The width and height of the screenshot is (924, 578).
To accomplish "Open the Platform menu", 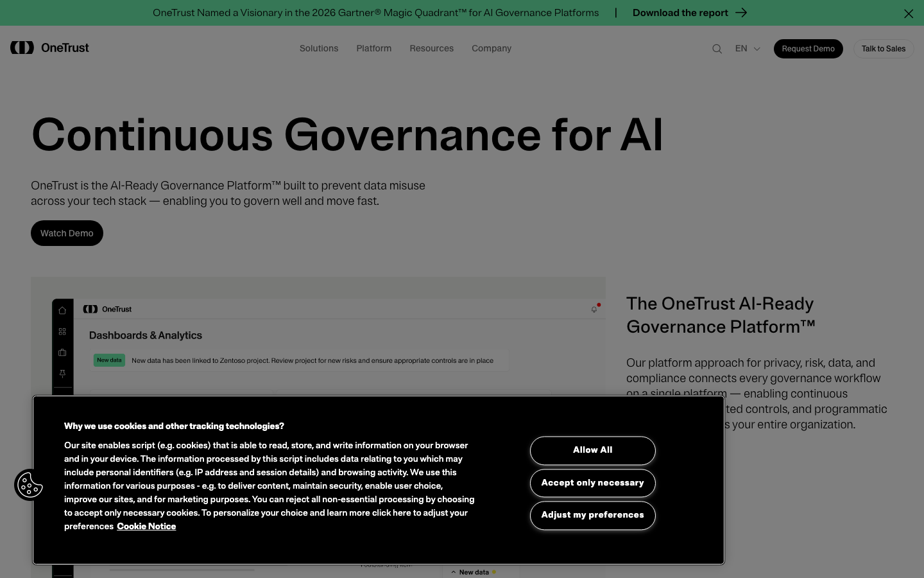I will tap(374, 48).
